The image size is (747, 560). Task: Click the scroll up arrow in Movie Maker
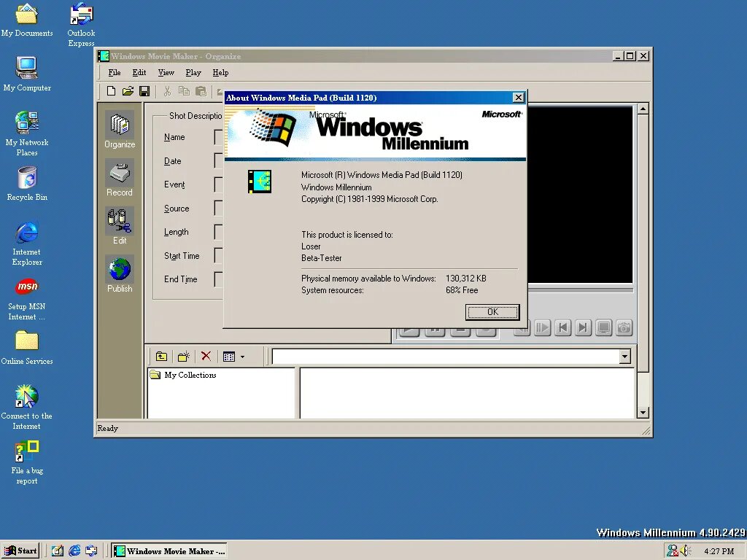click(x=643, y=109)
